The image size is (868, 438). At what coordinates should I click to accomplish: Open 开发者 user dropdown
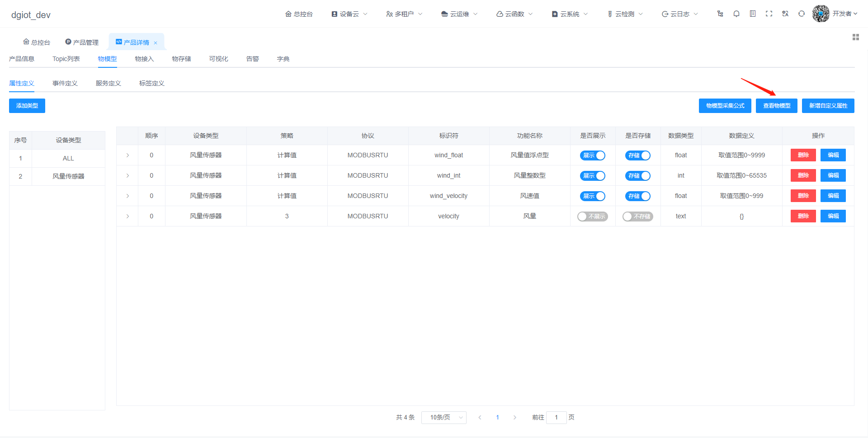(x=845, y=14)
